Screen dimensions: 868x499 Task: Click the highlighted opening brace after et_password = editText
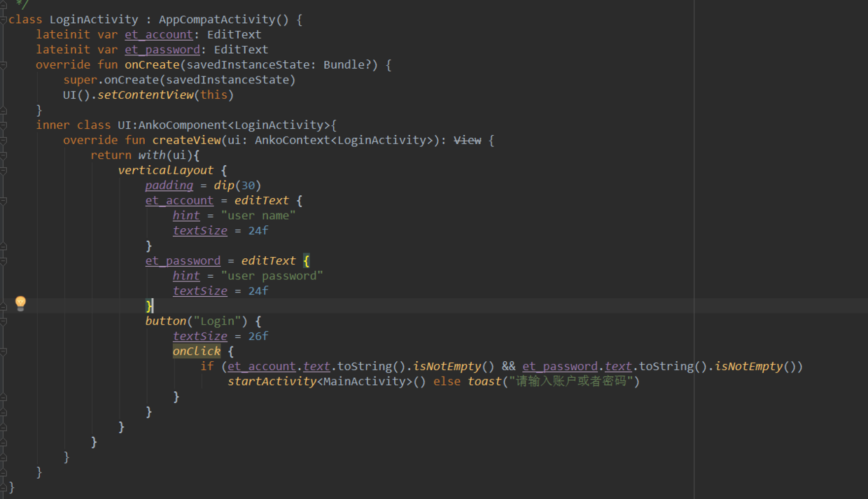coord(307,260)
